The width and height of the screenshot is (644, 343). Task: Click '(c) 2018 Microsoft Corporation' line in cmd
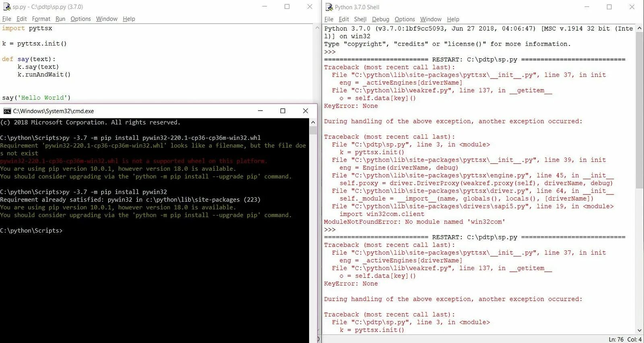coord(90,122)
